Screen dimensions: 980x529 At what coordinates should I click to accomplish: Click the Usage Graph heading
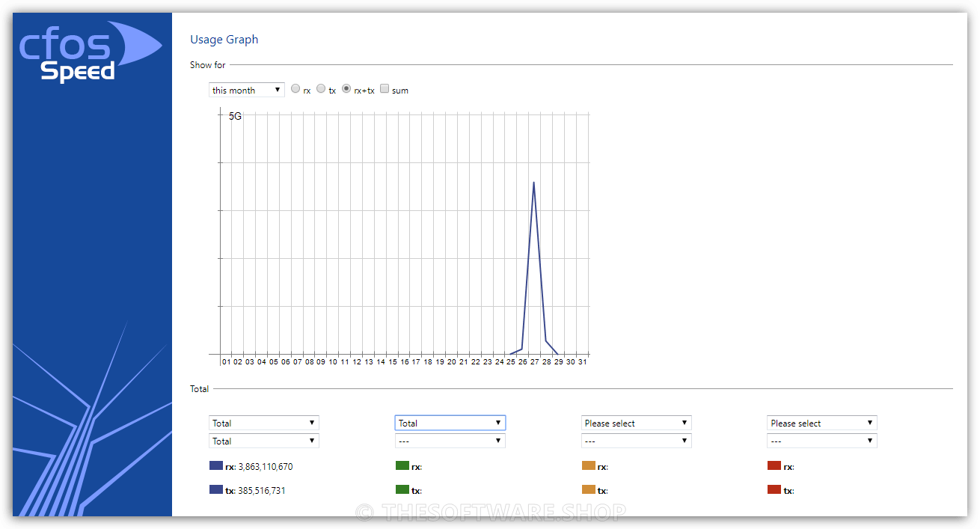pyautogui.click(x=224, y=39)
